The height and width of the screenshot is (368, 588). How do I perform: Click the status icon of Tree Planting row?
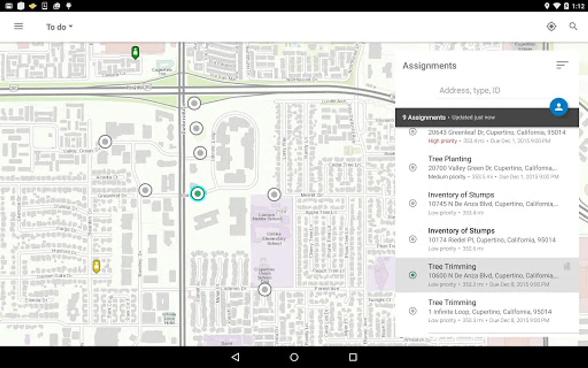pos(413,167)
